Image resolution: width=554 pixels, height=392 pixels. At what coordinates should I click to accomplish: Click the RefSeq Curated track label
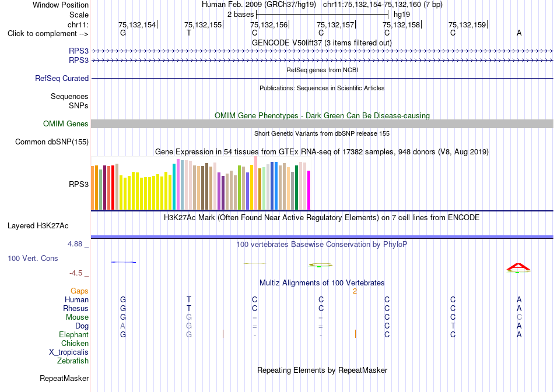(61, 78)
